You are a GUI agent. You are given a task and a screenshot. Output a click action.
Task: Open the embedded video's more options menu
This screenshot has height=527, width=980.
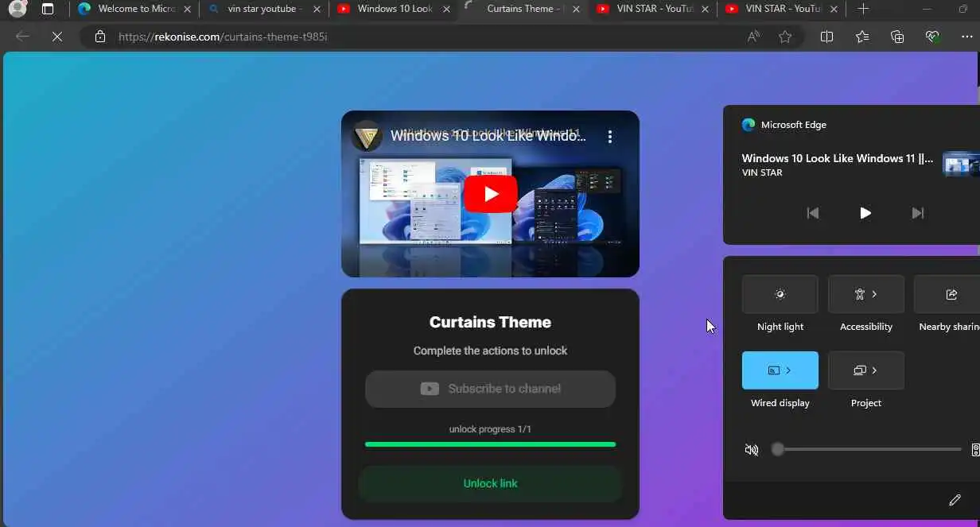610,137
